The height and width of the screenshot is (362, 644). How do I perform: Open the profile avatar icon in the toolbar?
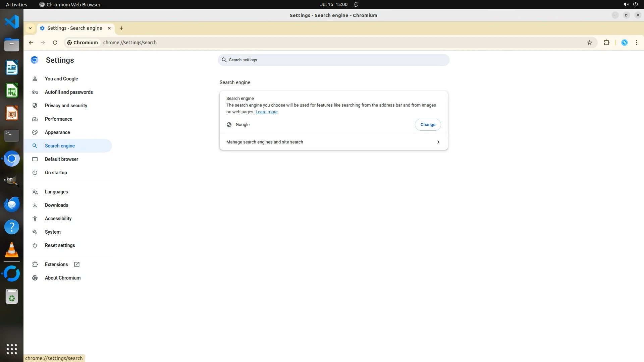pyautogui.click(x=624, y=43)
